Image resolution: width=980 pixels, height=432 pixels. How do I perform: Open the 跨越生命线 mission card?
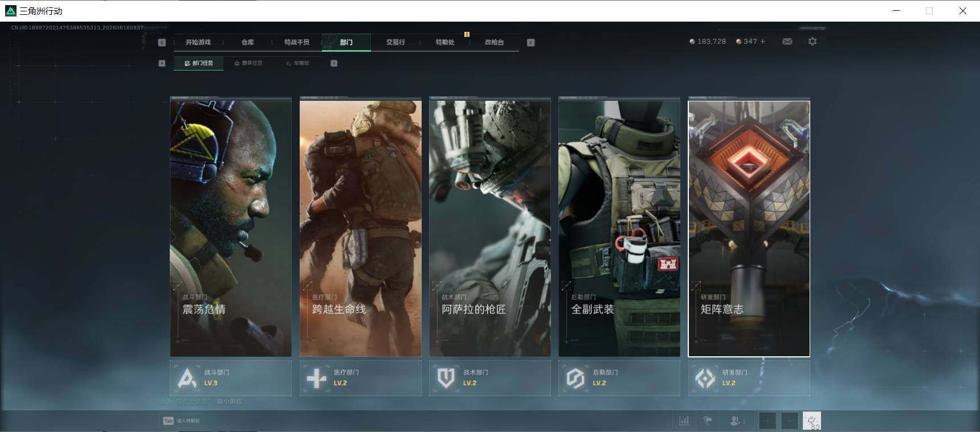pos(361,228)
